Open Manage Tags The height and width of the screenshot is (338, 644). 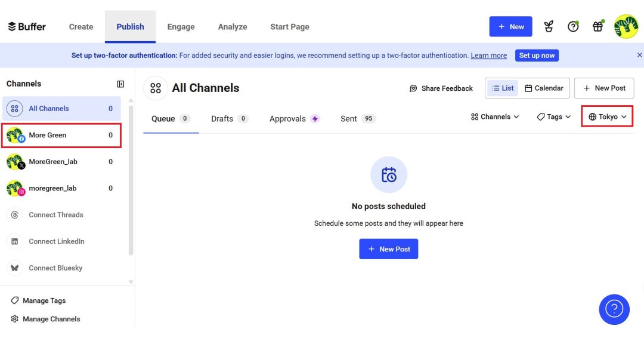(38, 300)
